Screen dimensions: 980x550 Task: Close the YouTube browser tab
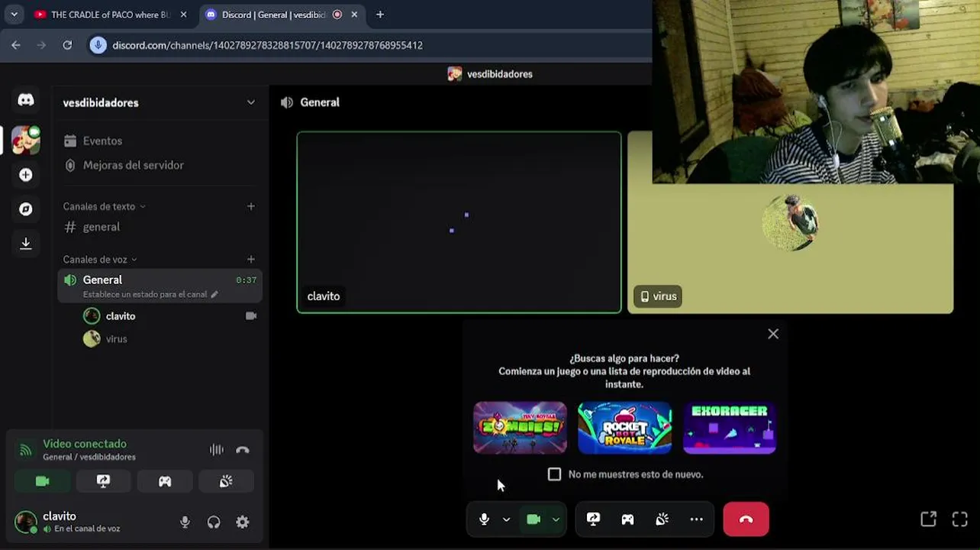pyautogui.click(x=183, y=15)
